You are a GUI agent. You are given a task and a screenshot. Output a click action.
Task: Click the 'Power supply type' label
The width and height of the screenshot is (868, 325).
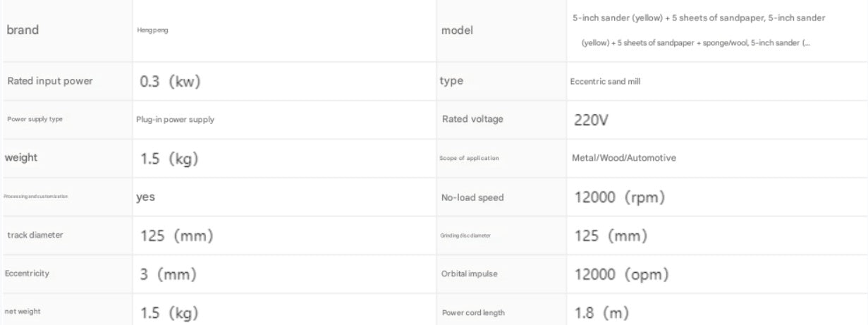coord(35,119)
